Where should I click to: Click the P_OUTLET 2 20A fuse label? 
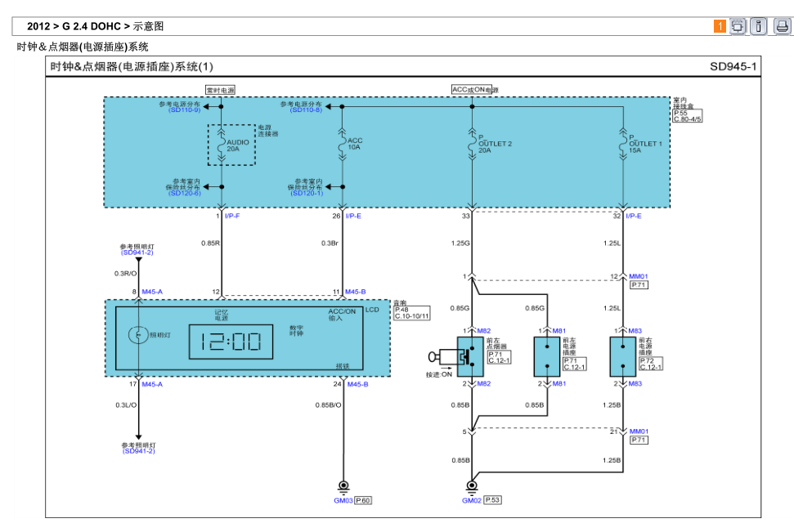pyautogui.click(x=496, y=144)
